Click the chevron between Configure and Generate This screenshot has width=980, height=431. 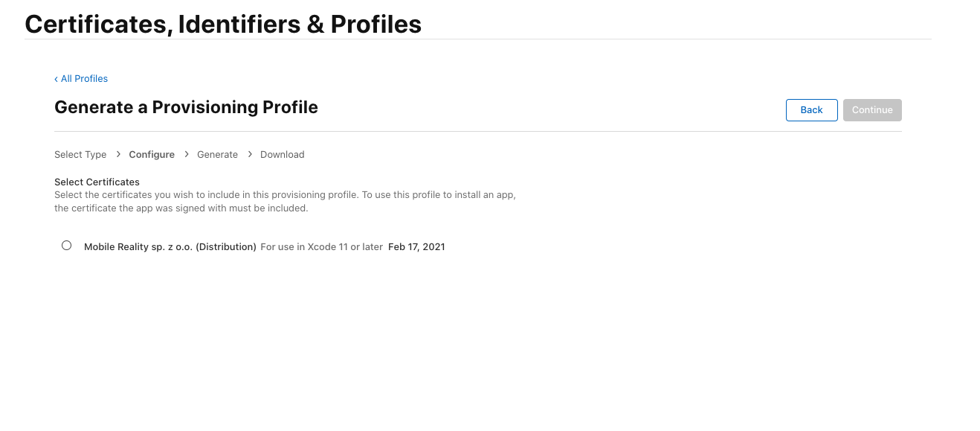187,154
